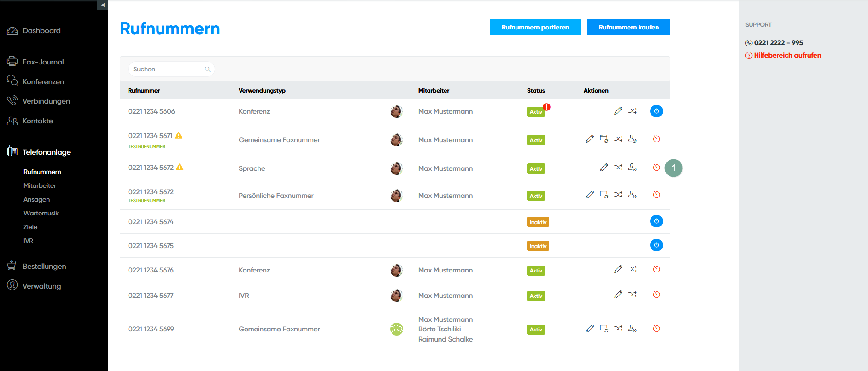This screenshot has height=371, width=868.
Task: Click the shuffle icon for number 0221 1234 5676
Action: tap(632, 269)
